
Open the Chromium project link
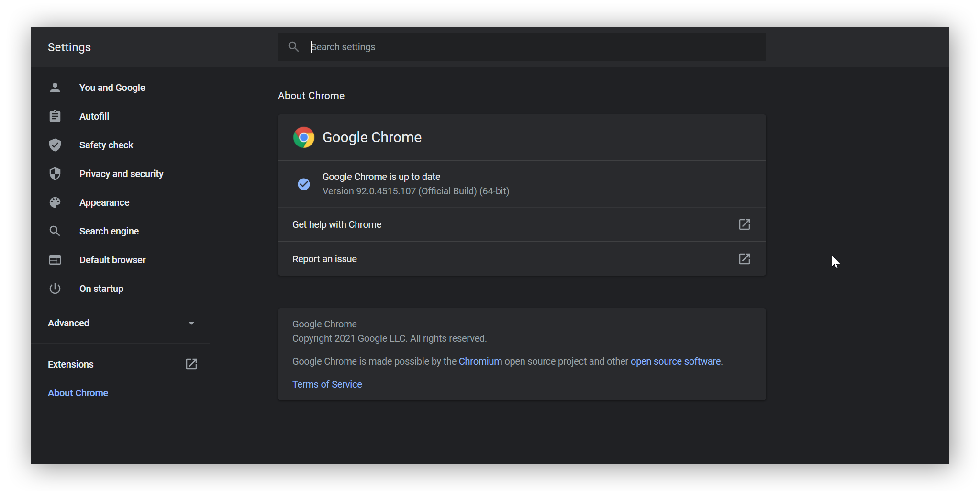pyautogui.click(x=480, y=361)
